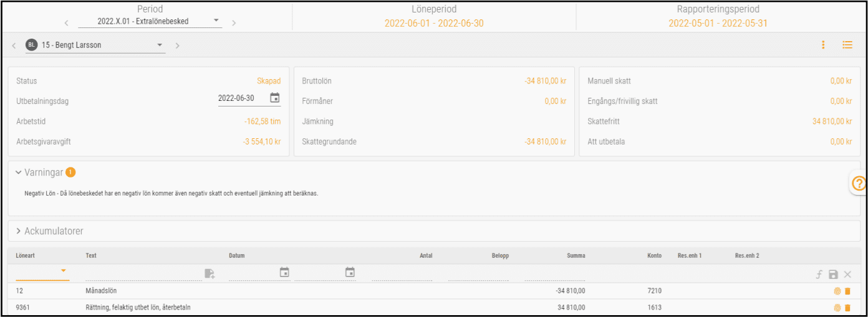Open the Period dropdown 2022.X.01 - Extralönebesked
The height and width of the screenshot is (317, 868).
(x=150, y=21)
